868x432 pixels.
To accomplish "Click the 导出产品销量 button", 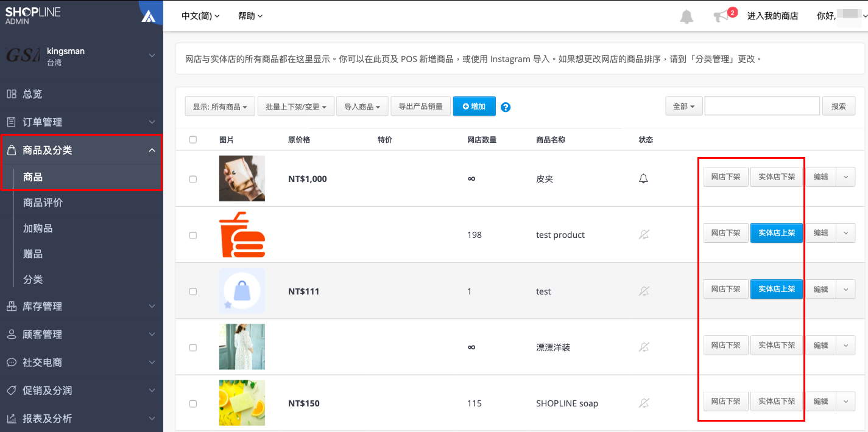I will click(x=421, y=106).
